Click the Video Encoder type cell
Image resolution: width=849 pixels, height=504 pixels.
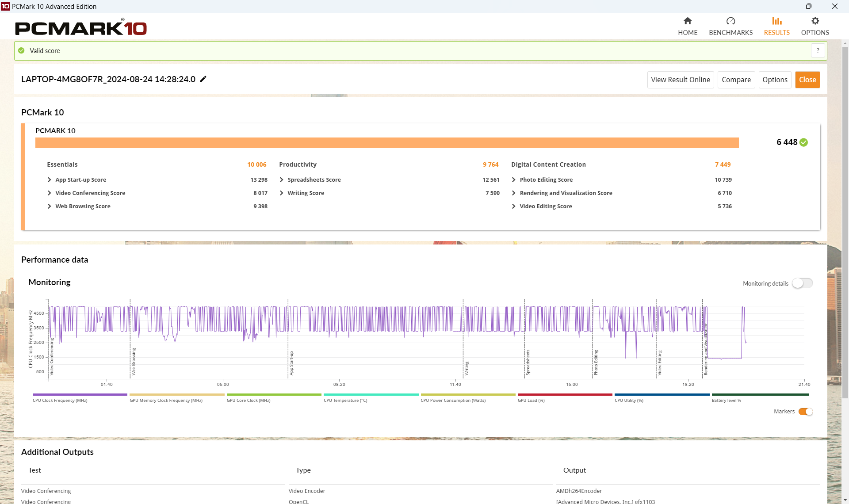307,491
